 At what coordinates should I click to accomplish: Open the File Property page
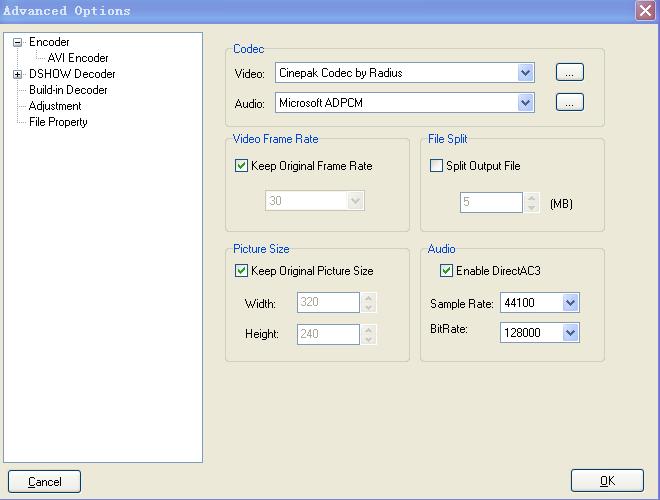58,122
